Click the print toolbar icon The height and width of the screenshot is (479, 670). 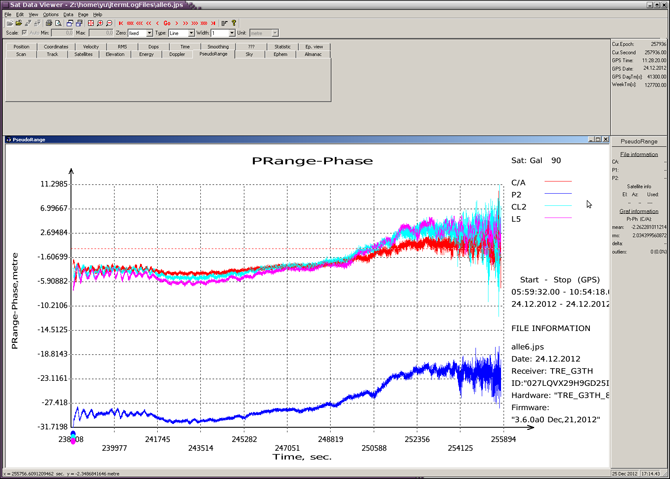pos(49,23)
